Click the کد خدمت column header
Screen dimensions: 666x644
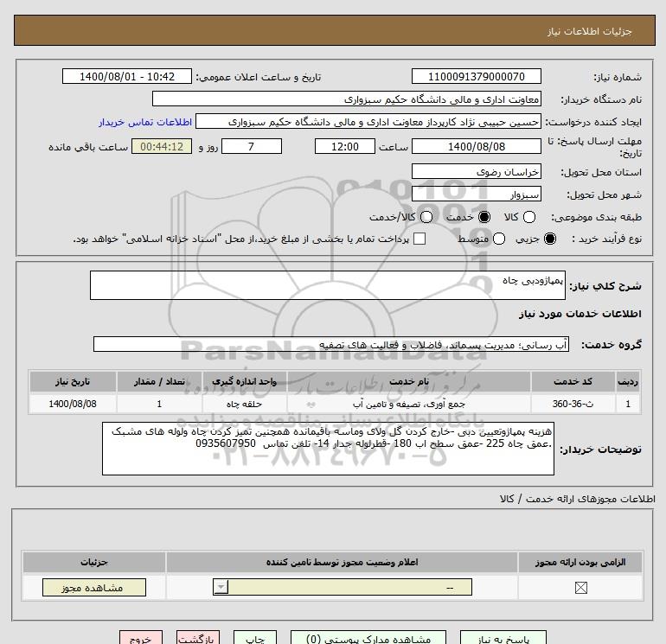click(573, 381)
